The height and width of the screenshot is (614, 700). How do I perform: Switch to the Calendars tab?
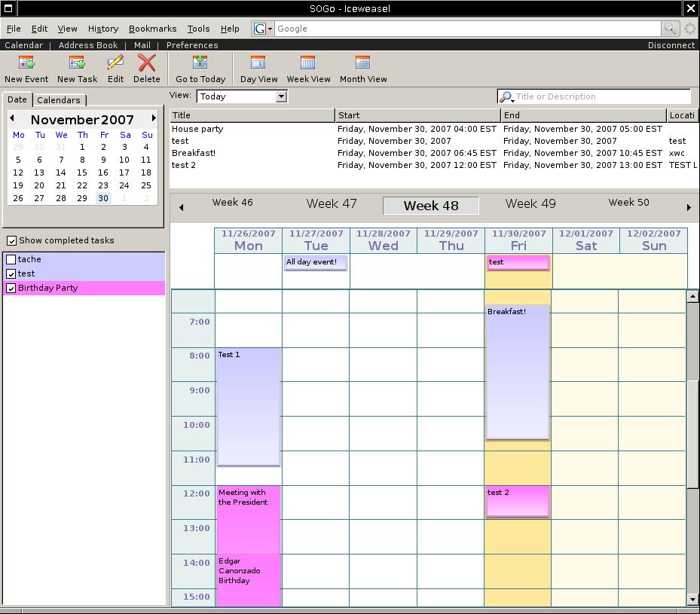tap(59, 100)
